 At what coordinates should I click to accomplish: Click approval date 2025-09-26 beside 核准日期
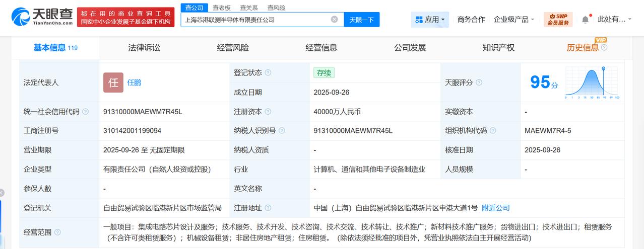point(542,150)
